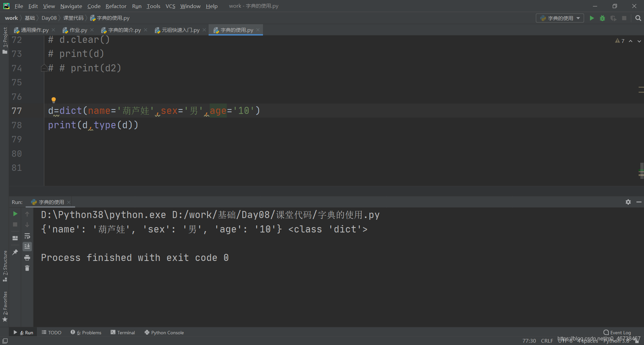Image resolution: width=644 pixels, height=345 pixels.
Task: Open the Event Log
Action: click(617, 333)
